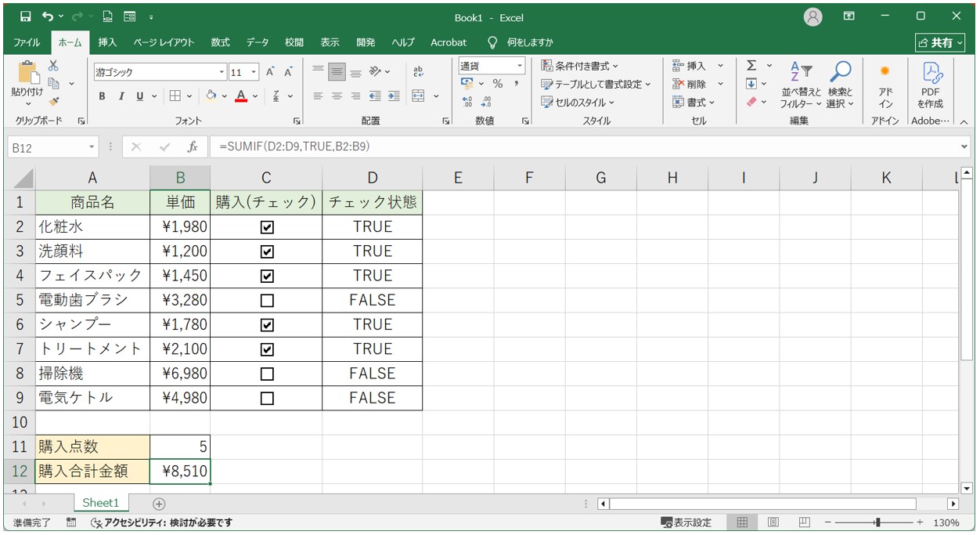980x535 pixels.
Task: Open the セルのスタイル dropdown
Action: pos(578,102)
